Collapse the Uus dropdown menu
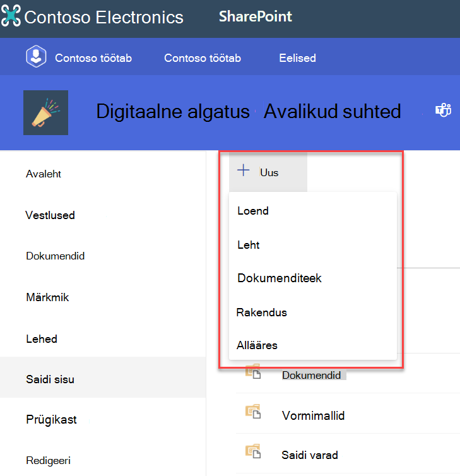Screen dimensions: 460x476 coord(268,172)
